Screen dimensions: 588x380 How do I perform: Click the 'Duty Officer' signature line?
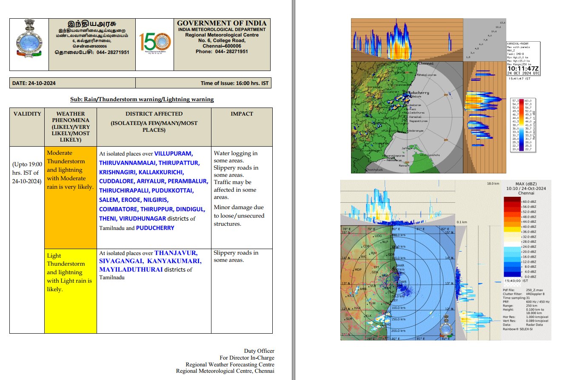(x=259, y=351)
